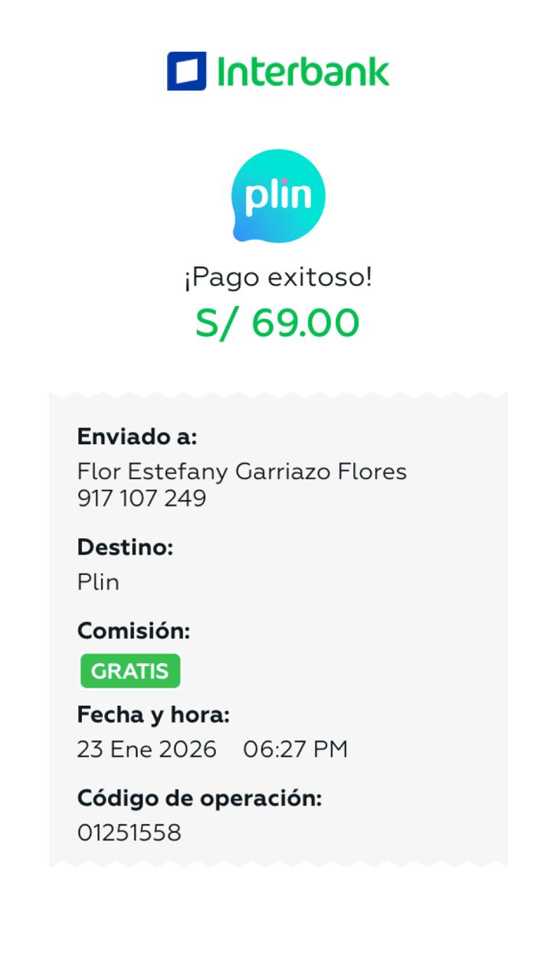Tap the Plin speech-bubble logo
557x980 pixels.
(278, 196)
